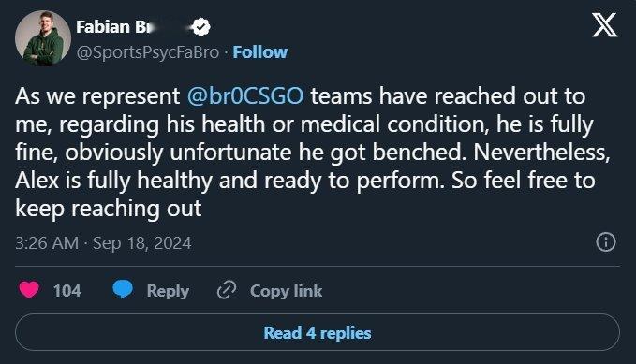Click the 104 likes count
This screenshot has width=636, height=364.
[67, 291]
